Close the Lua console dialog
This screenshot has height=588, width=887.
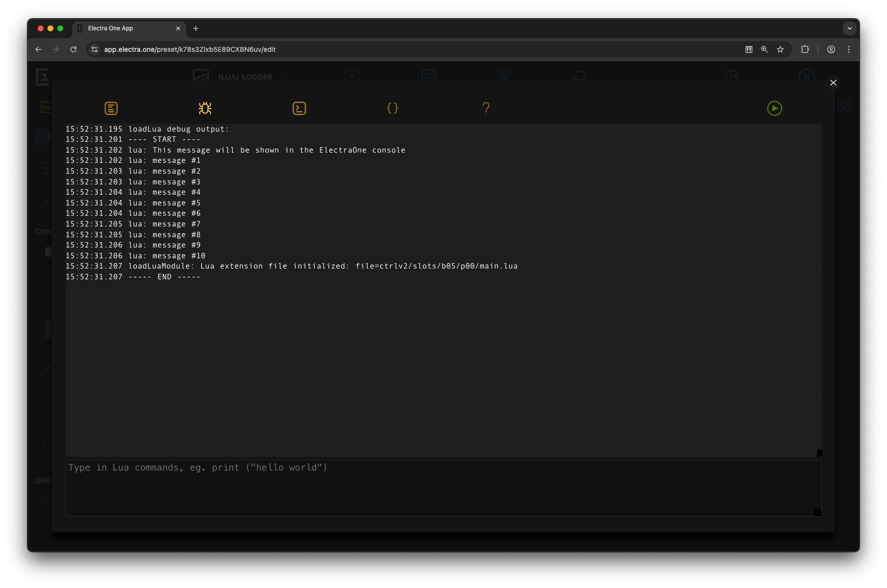[x=833, y=83]
